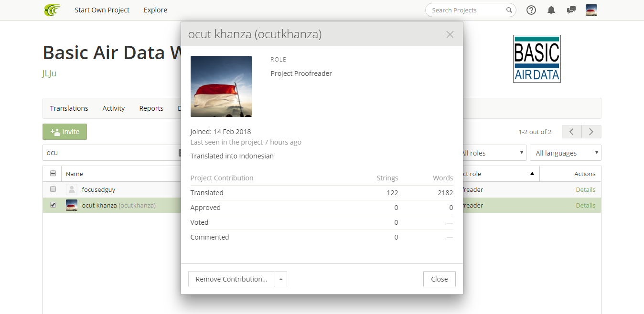Click the '1-2 out of 2' pagination text

pos(535,132)
